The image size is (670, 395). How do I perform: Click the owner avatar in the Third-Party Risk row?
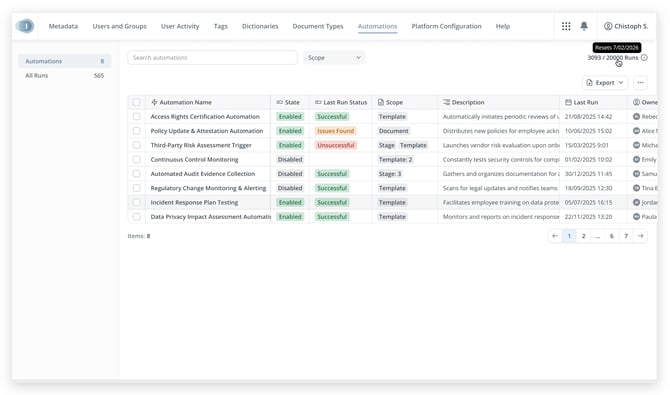pos(636,145)
